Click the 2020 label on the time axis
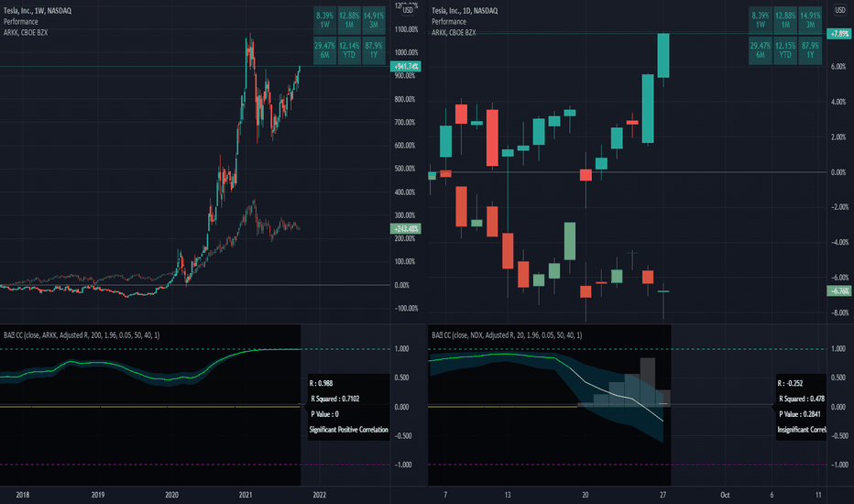This screenshot has width=854, height=504. (171, 495)
